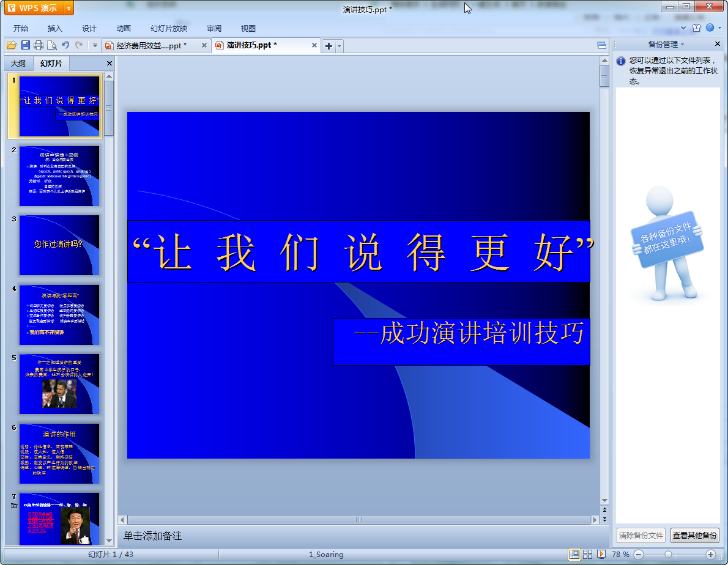Close the 经济费用效益 document tab
728x565 pixels.
204,45
